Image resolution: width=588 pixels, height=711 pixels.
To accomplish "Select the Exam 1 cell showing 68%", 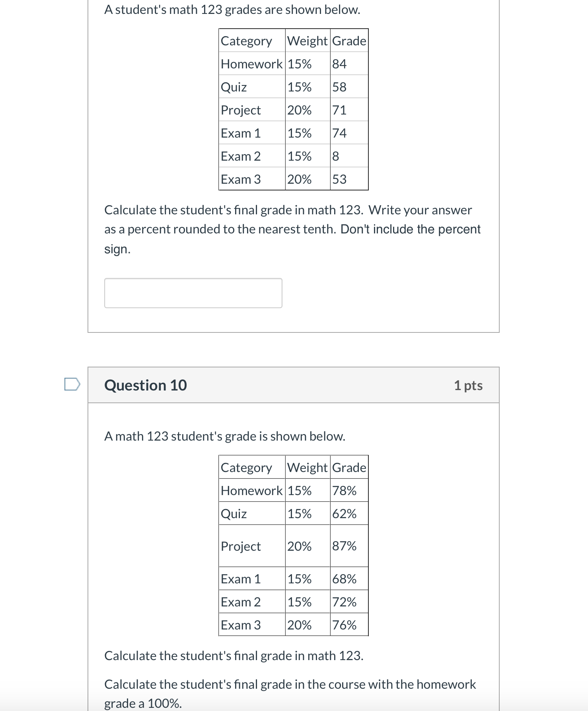I will point(345,579).
